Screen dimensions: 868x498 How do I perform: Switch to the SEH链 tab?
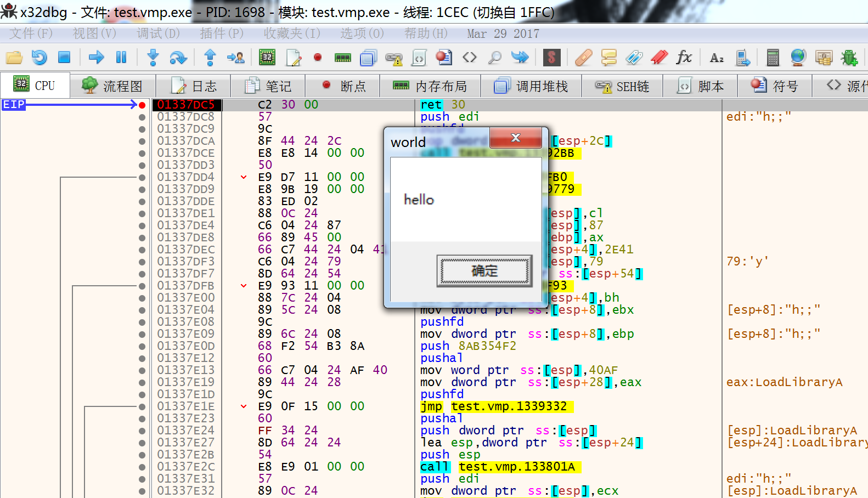point(622,86)
